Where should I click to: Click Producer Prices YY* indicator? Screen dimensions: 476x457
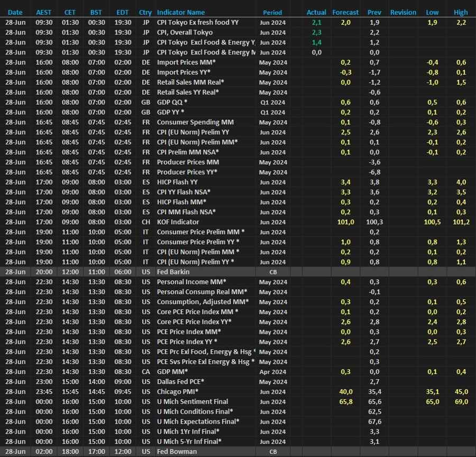tap(187, 172)
